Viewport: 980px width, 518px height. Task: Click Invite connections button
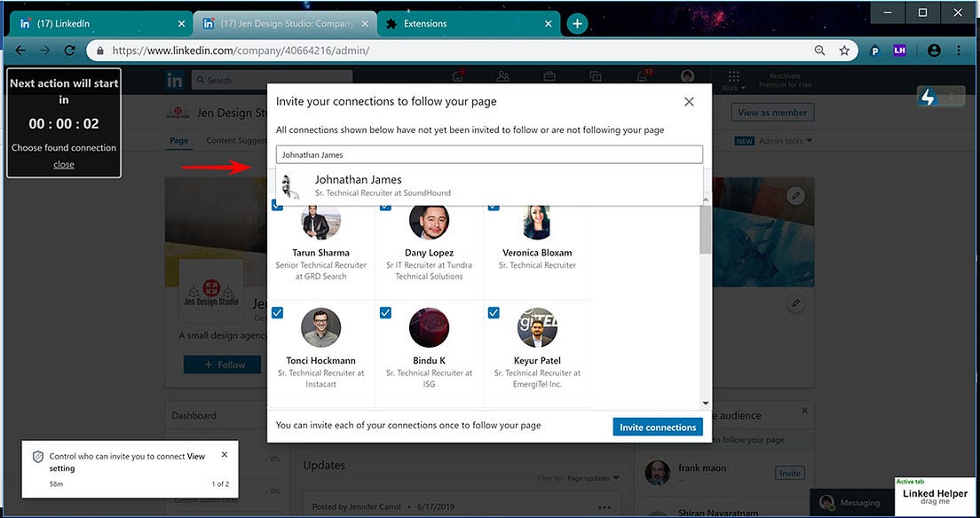pos(658,428)
